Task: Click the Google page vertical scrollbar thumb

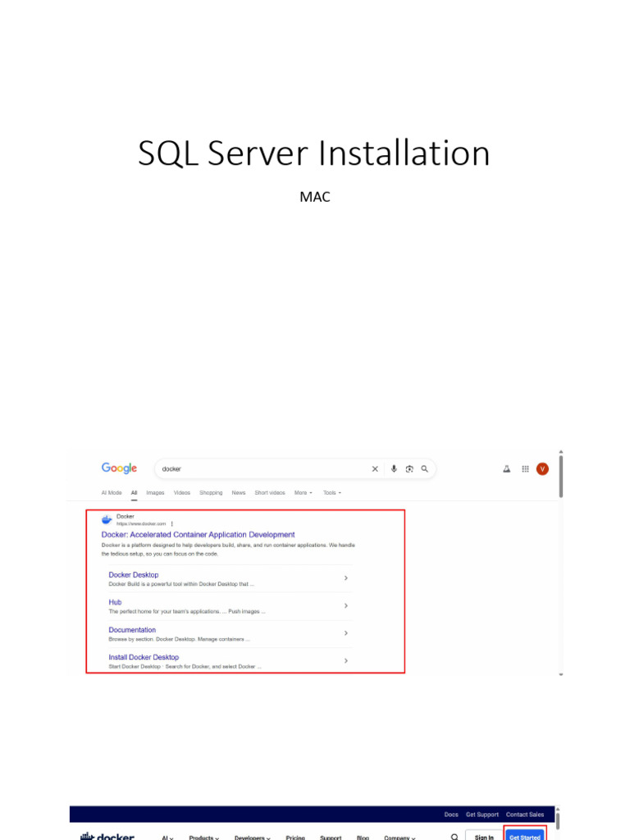Action: tap(561, 477)
